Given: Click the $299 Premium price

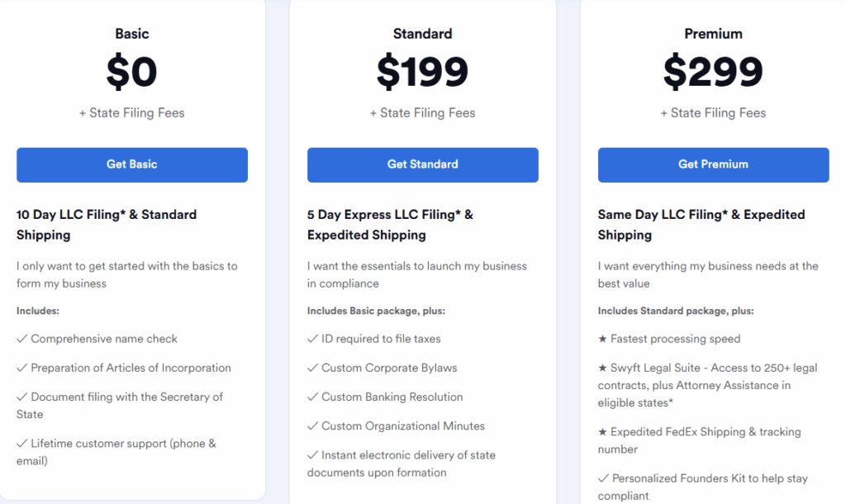Looking at the screenshot, I should pos(713,73).
